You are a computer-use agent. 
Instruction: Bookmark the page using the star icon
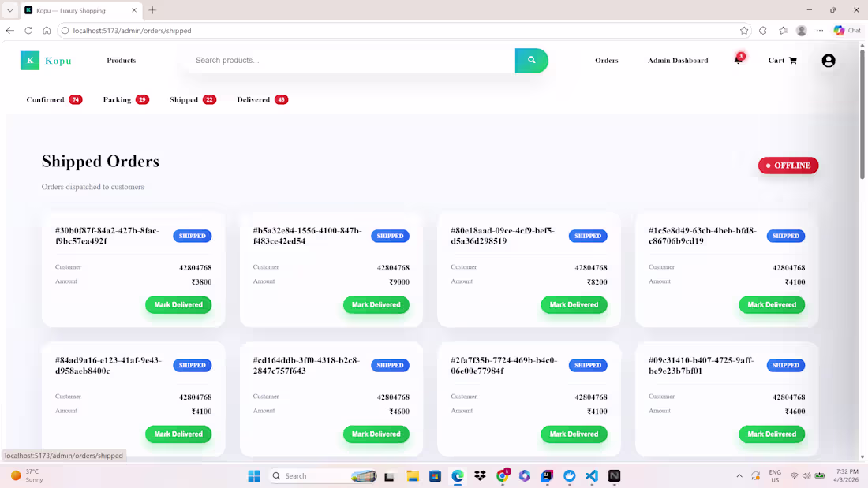pos(744,30)
